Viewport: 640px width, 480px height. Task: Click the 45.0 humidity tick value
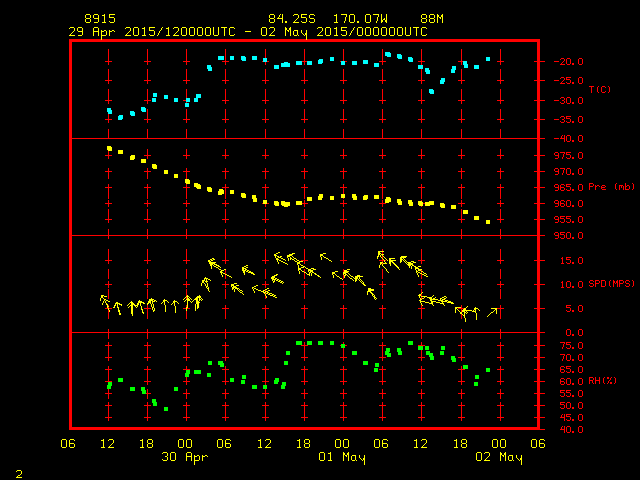click(x=571, y=418)
